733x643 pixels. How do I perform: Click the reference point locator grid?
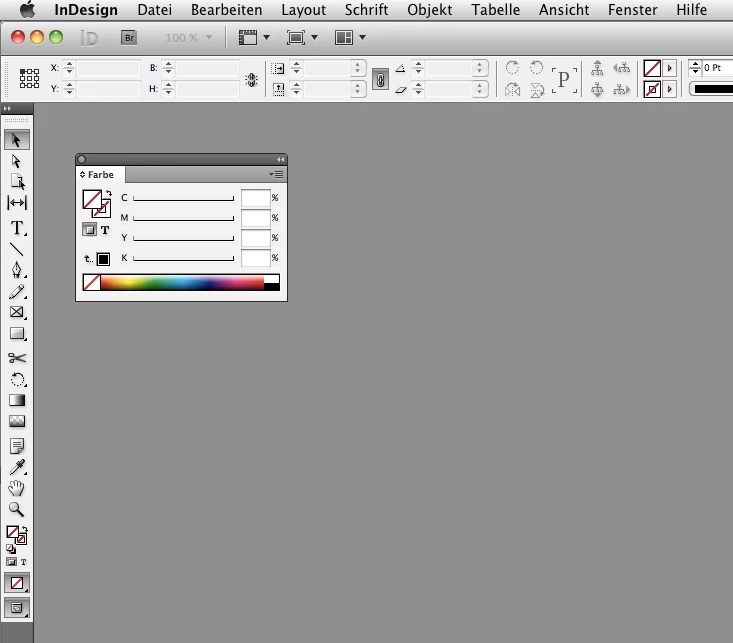(29, 78)
